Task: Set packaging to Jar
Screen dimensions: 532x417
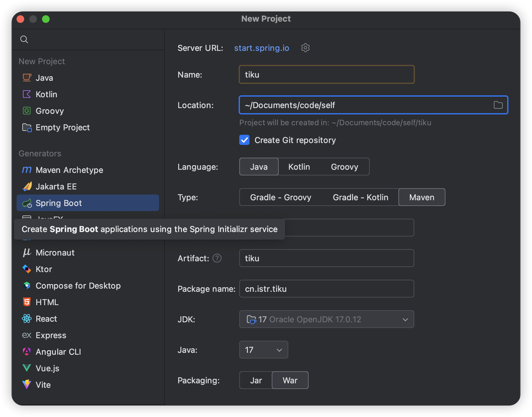Action: [x=256, y=380]
